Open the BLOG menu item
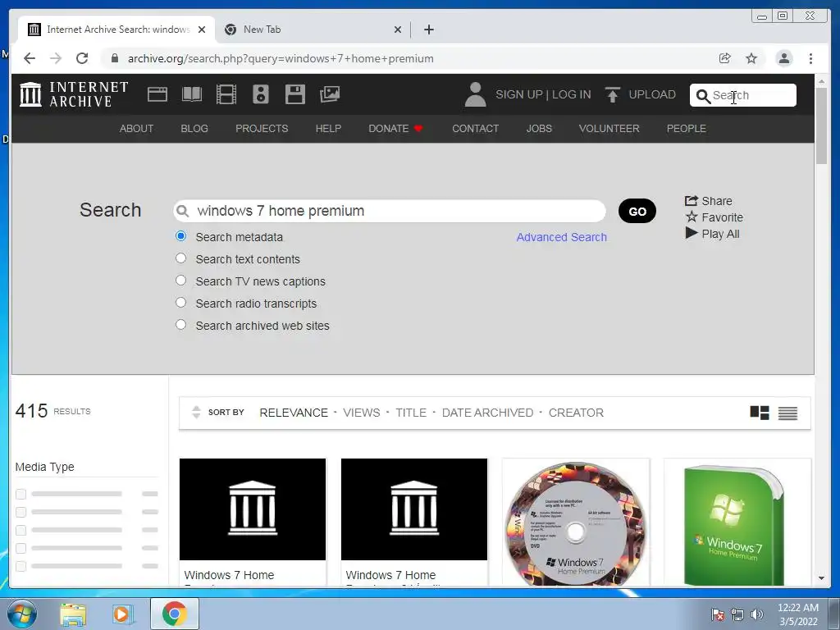This screenshot has width=840, height=630. coord(194,129)
